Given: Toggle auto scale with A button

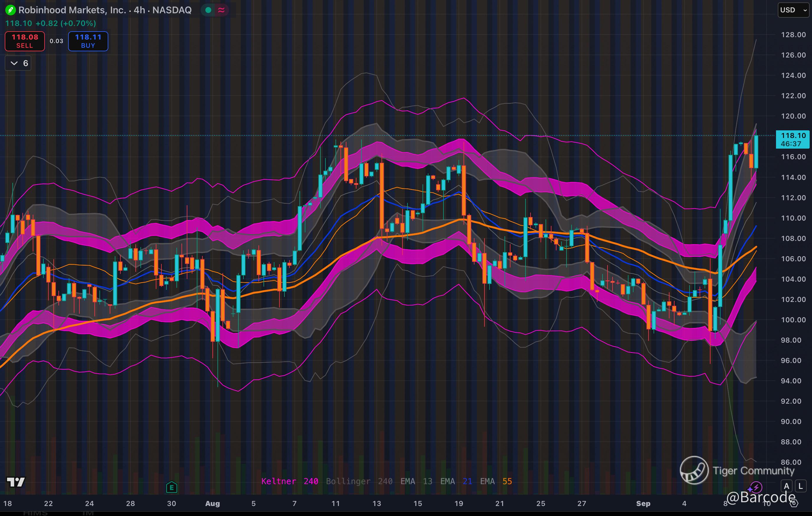Looking at the screenshot, I should coord(787,486).
